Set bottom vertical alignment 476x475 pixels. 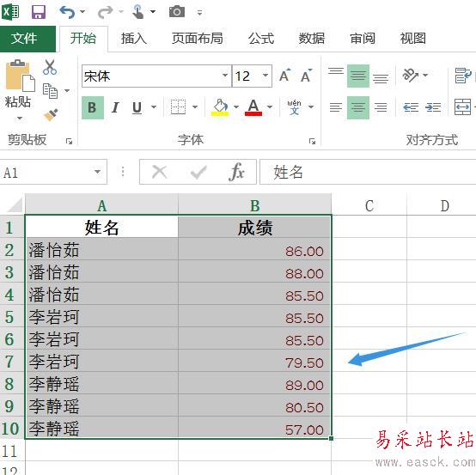pos(381,78)
